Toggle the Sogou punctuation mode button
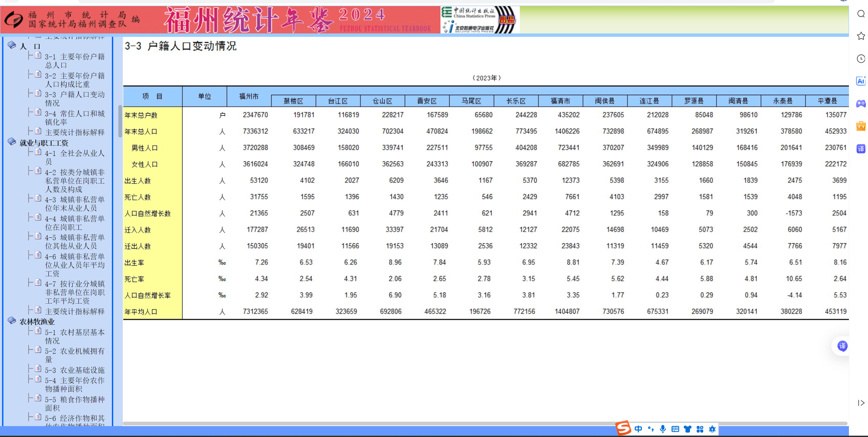 650,429
